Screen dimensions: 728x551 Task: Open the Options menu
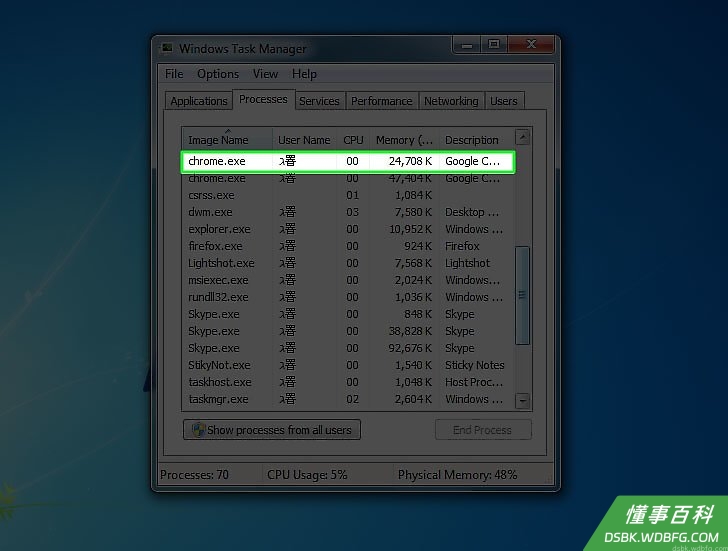(x=218, y=74)
